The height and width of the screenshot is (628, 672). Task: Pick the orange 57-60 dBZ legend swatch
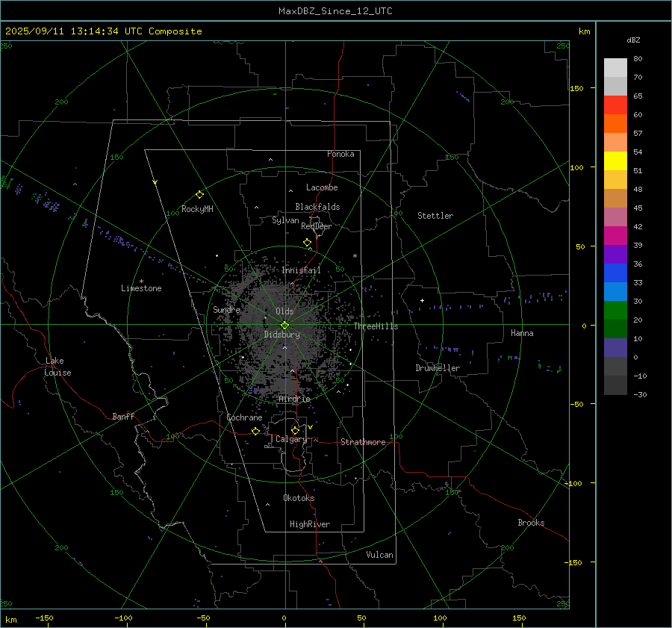615,123
